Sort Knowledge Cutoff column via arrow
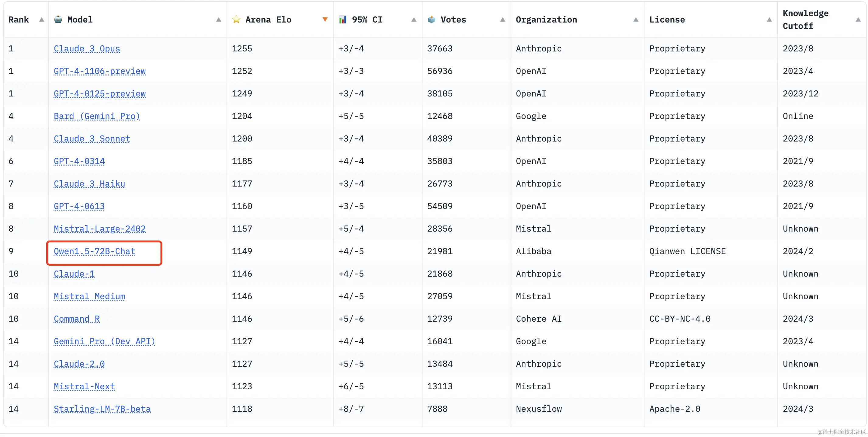 [x=858, y=19]
